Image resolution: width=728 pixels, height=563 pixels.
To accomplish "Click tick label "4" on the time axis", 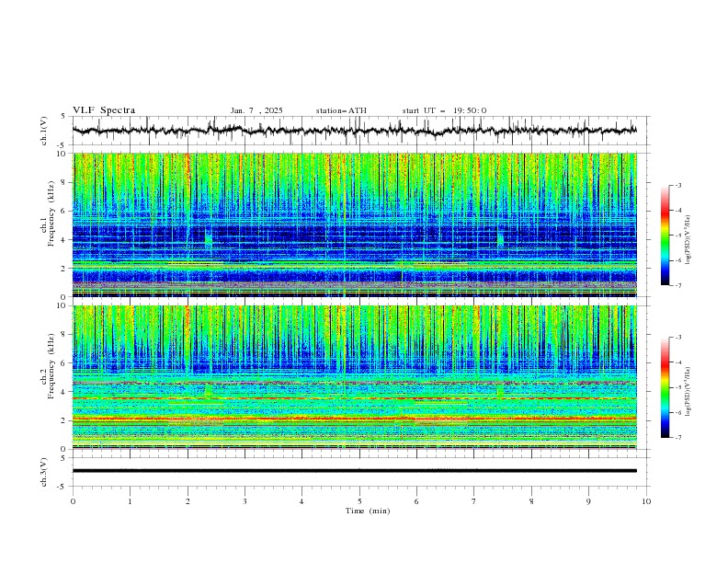I will pyautogui.click(x=301, y=501).
